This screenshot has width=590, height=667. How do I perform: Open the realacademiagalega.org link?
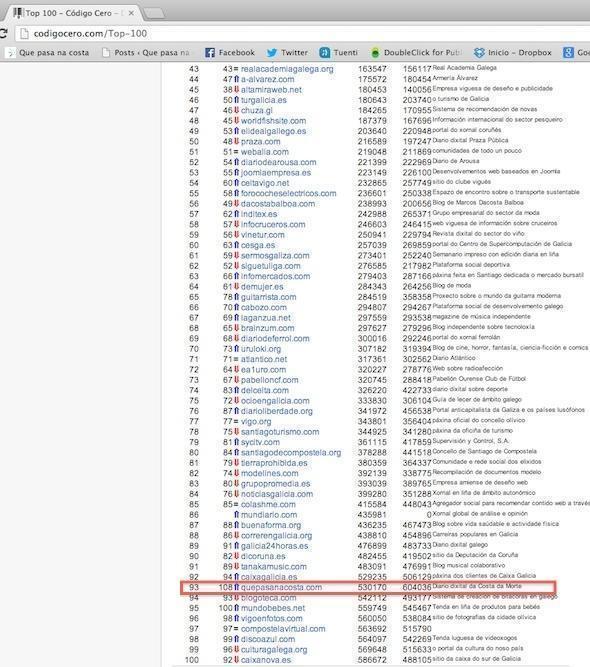point(287,69)
